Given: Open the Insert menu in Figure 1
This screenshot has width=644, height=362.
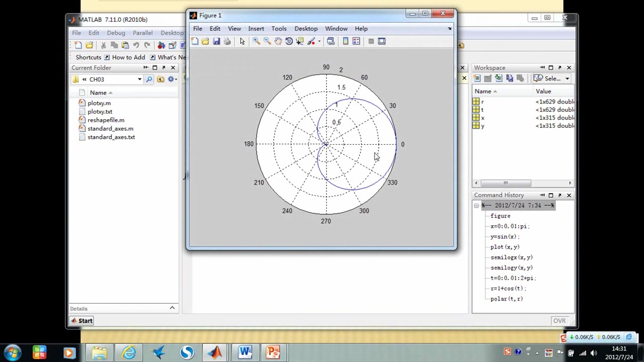Looking at the screenshot, I should tap(256, 29).
